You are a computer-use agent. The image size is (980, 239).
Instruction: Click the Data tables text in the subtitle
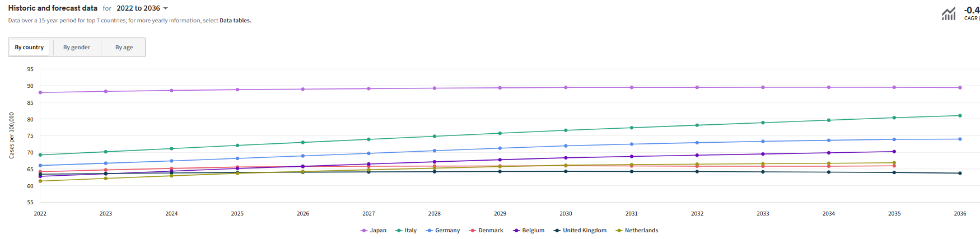(235, 21)
